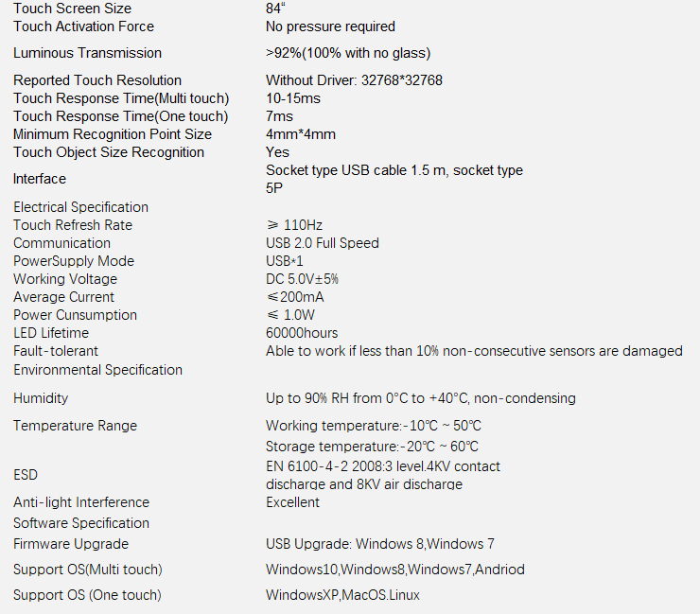Click the Humidity value text
This screenshot has width=700, height=614.
[421, 398]
